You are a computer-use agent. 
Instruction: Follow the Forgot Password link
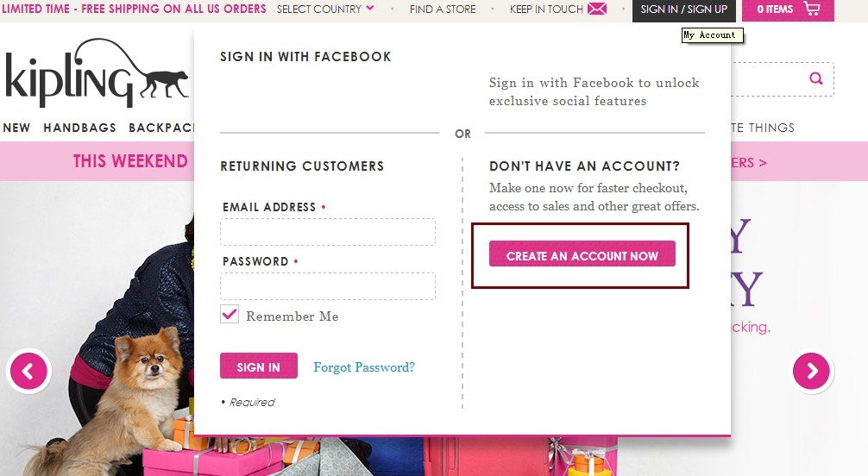364,367
